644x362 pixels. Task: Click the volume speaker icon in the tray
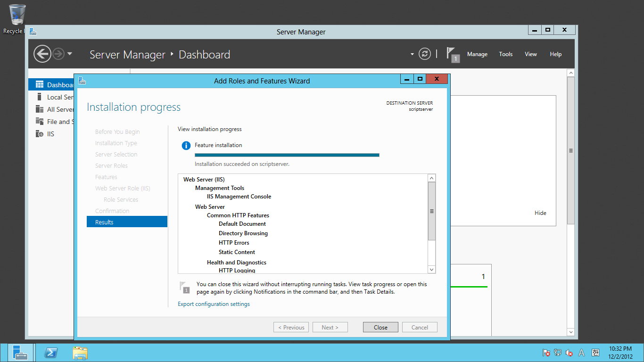click(x=569, y=353)
